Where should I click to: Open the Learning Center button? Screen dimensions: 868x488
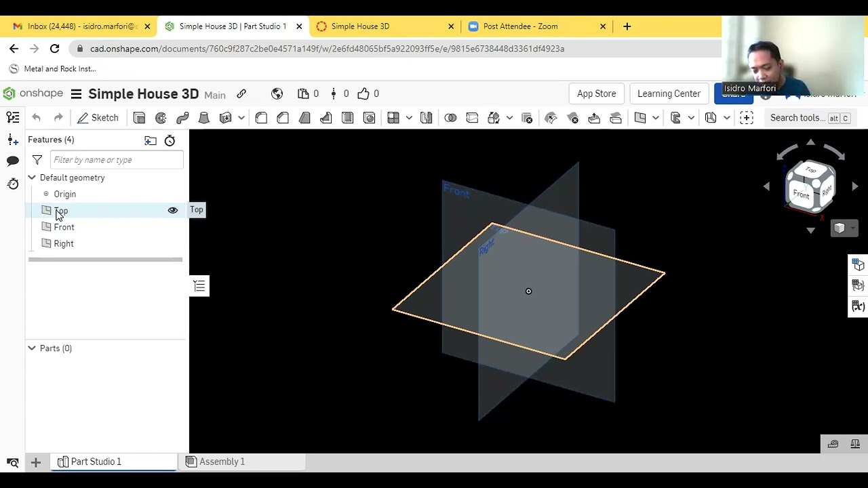(669, 94)
